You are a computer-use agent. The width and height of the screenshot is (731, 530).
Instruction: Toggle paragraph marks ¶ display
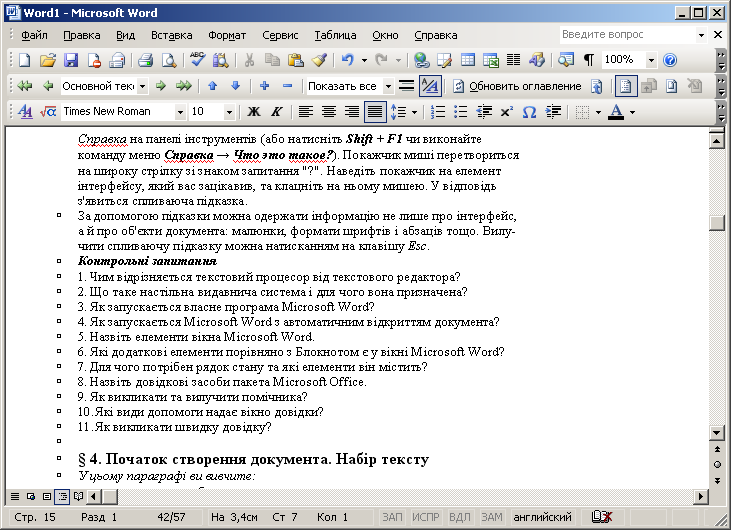point(589,60)
